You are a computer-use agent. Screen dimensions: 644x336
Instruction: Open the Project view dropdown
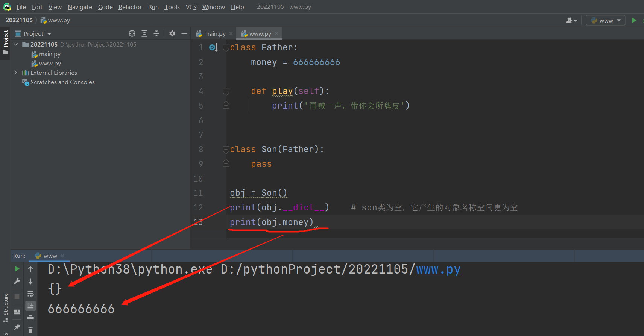pos(37,33)
